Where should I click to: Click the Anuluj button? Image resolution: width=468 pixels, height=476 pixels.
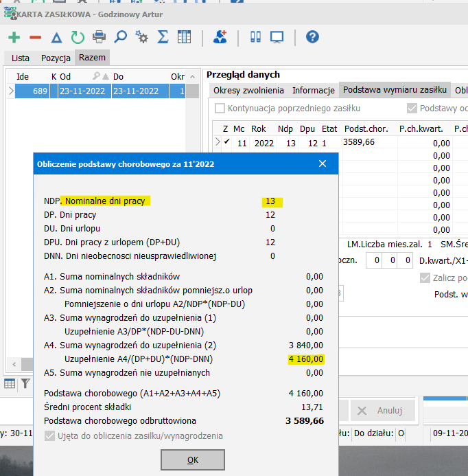pyautogui.click(x=383, y=411)
